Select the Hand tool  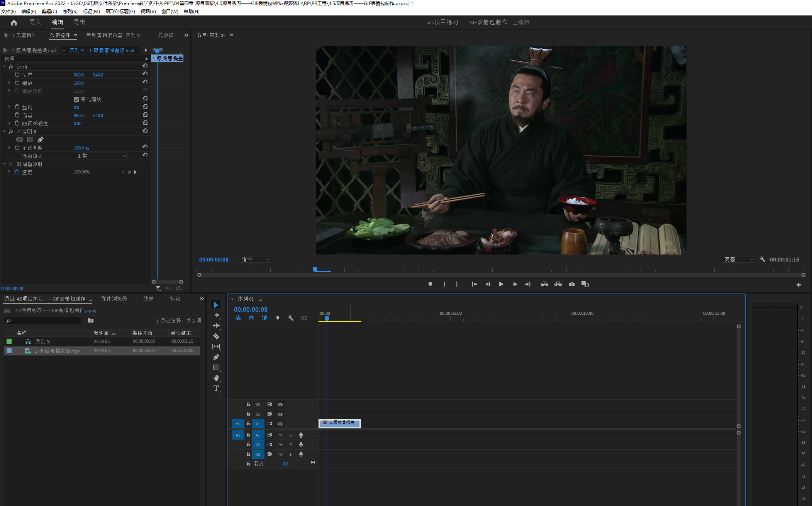click(216, 378)
